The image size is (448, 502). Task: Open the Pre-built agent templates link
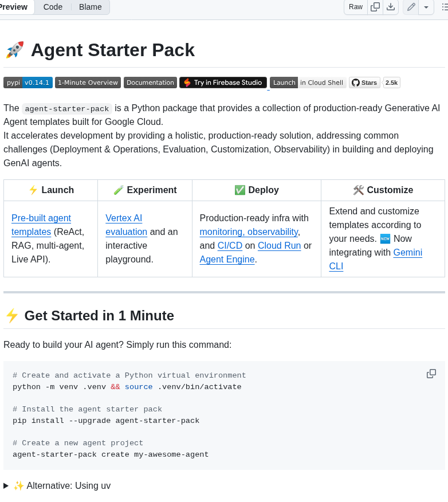click(41, 225)
